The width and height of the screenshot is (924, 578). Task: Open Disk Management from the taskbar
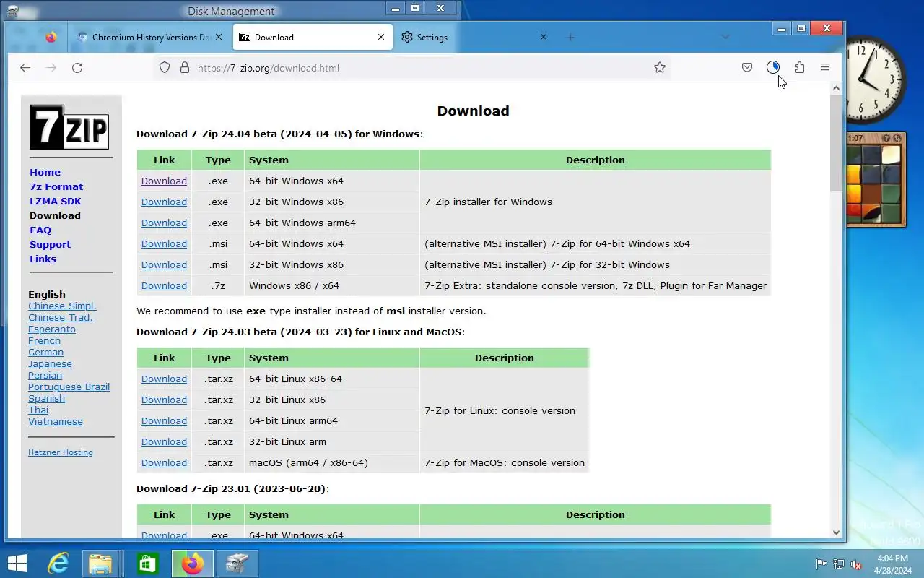237,563
